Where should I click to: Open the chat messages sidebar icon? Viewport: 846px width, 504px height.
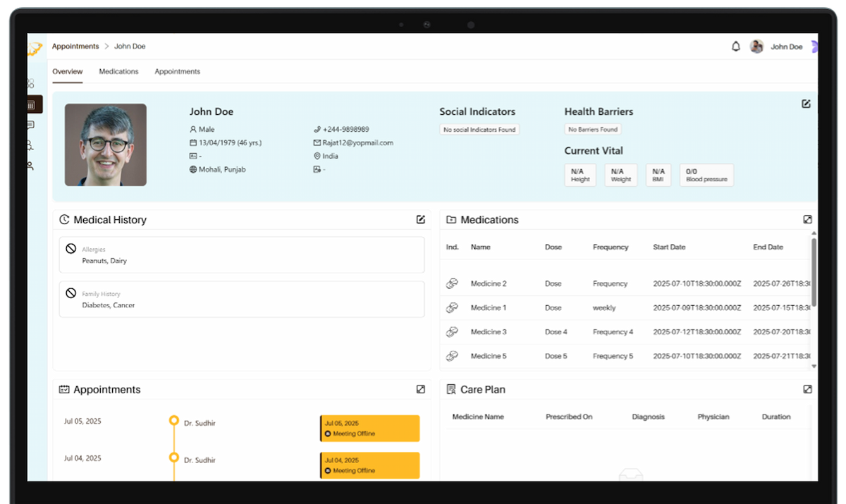coord(30,125)
